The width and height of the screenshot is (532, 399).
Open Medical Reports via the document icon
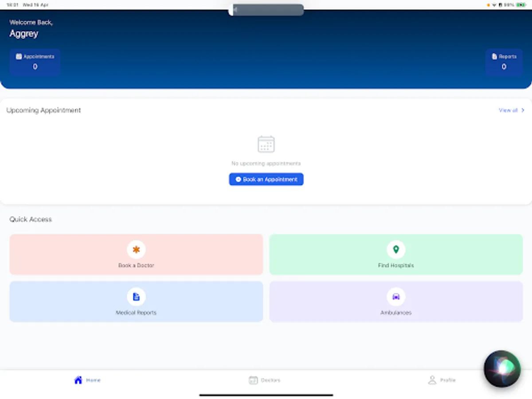click(136, 297)
